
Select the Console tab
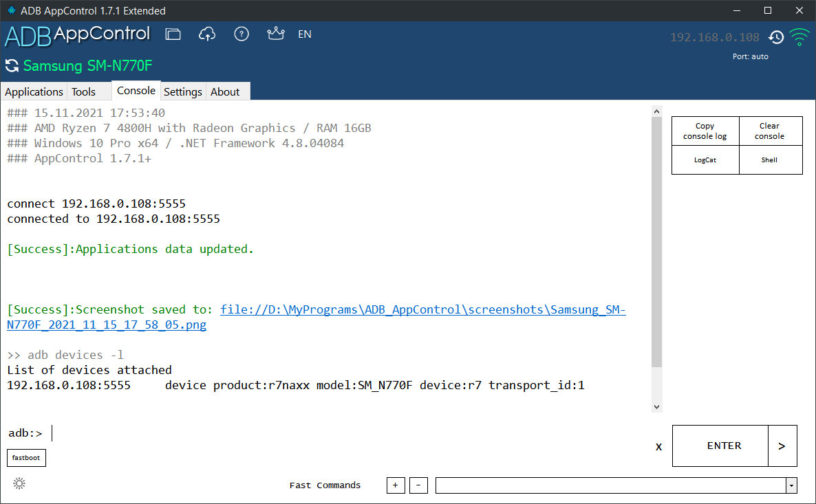pyautogui.click(x=136, y=91)
